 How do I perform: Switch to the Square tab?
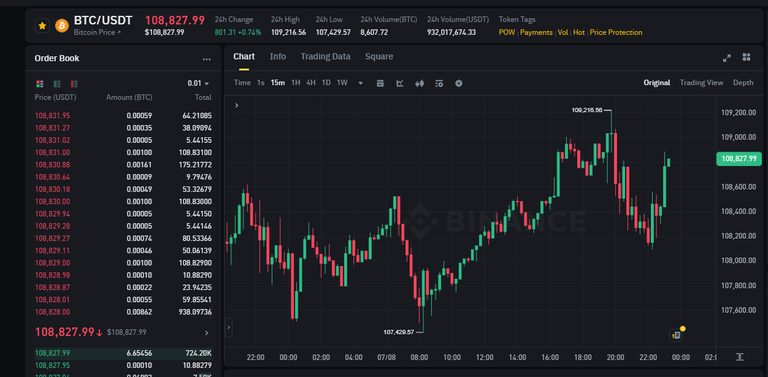point(379,56)
